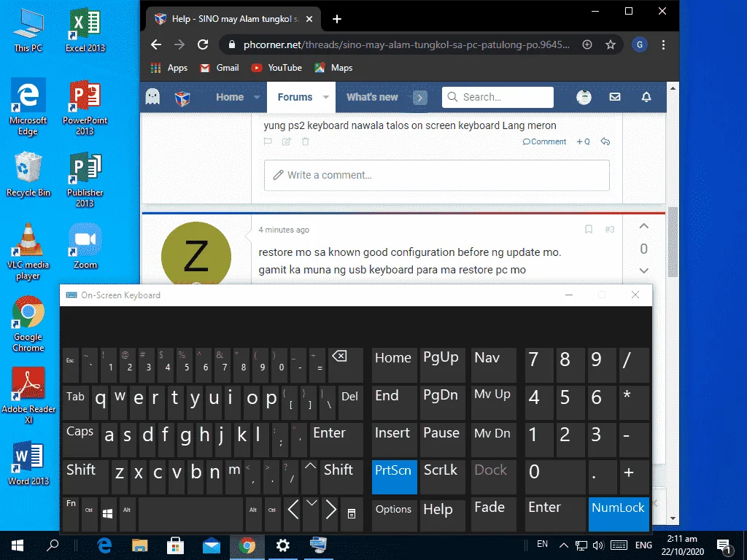
Task: Open What's new tab
Action: click(372, 97)
